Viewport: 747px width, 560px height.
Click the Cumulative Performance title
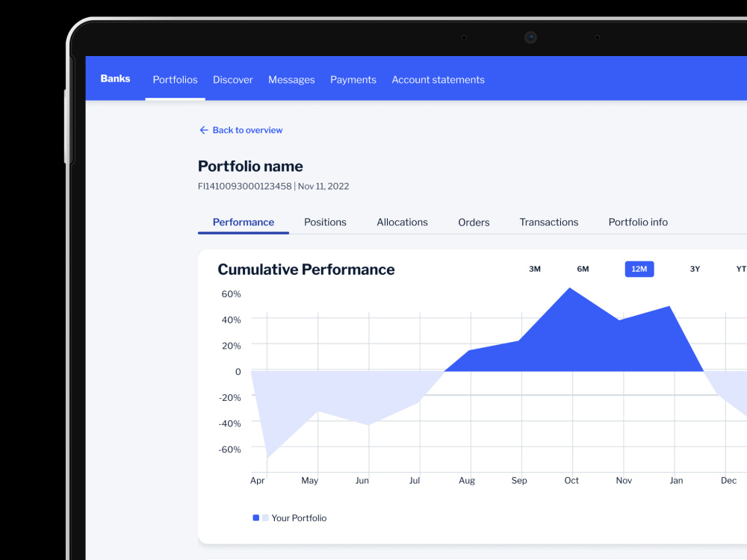tap(306, 270)
